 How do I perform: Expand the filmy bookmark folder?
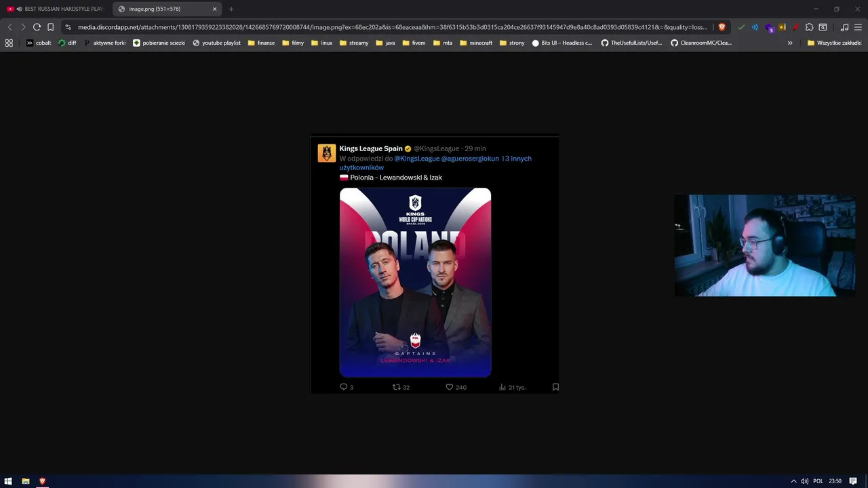[294, 43]
